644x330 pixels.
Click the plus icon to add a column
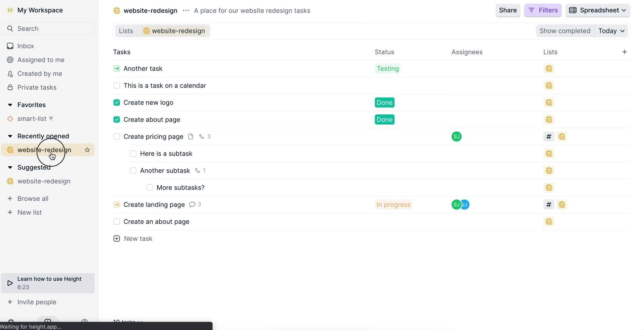[624, 52]
